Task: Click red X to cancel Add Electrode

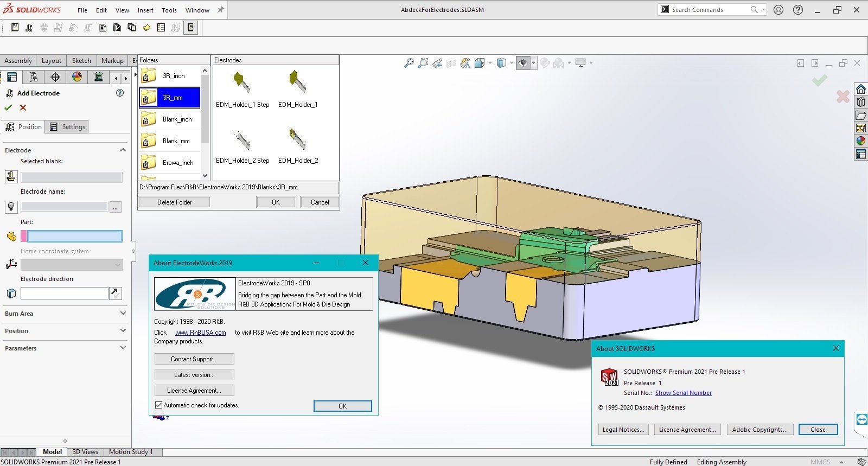Action: [23, 107]
